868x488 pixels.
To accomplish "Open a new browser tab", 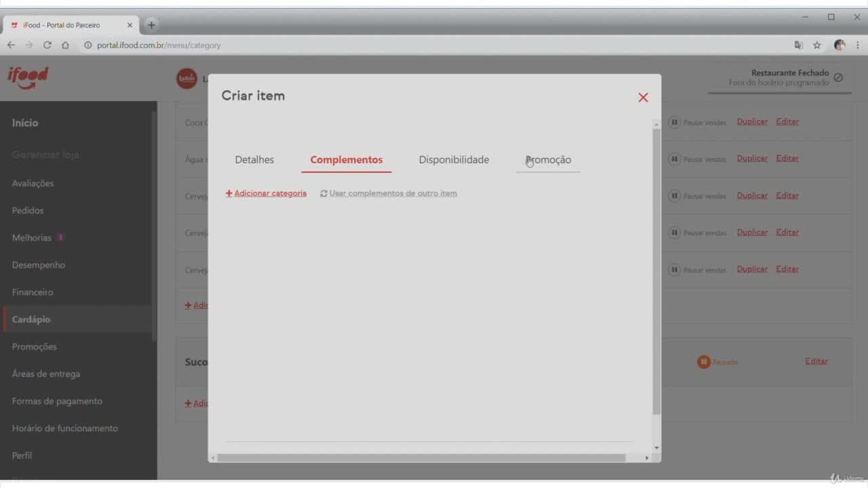I will (151, 25).
